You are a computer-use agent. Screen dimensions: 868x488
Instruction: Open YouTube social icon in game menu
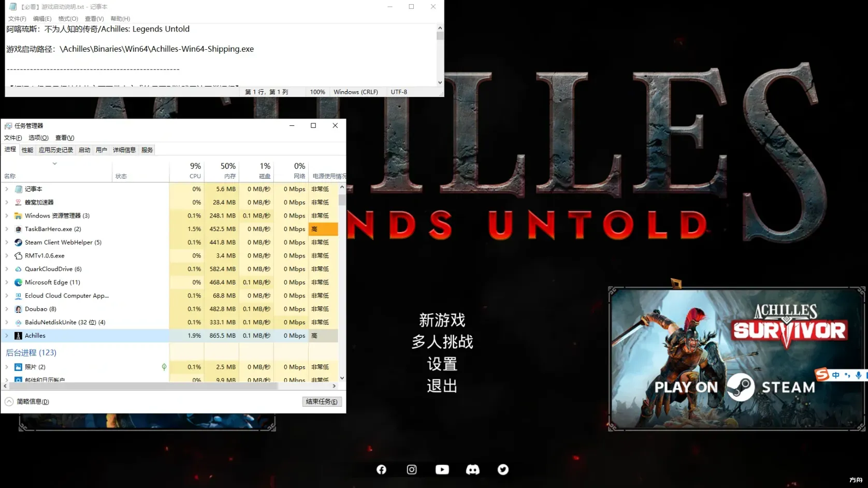(x=442, y=469)
